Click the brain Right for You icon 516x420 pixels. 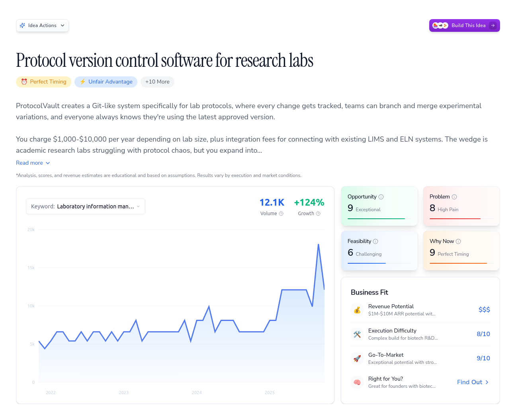tap(357, 382)
